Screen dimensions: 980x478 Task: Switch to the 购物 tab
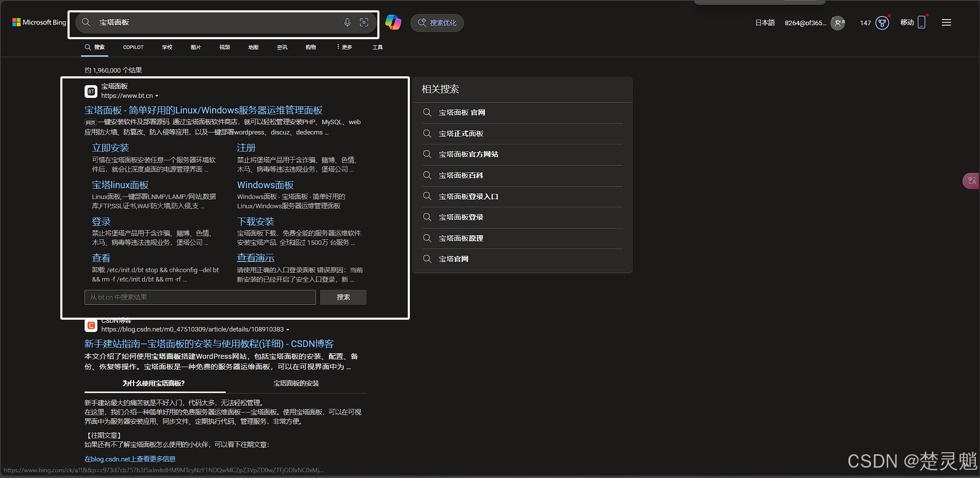(311, 47)
